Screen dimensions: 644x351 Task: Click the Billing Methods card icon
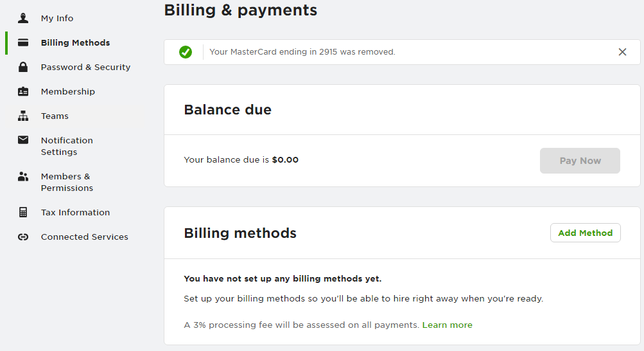coord(23,42)
